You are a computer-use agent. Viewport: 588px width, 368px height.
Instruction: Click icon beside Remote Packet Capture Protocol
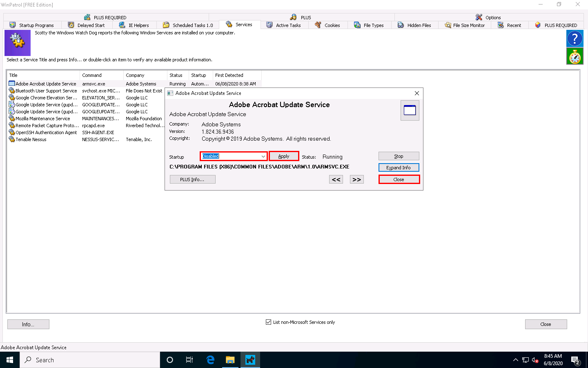[x=12, y=126]
